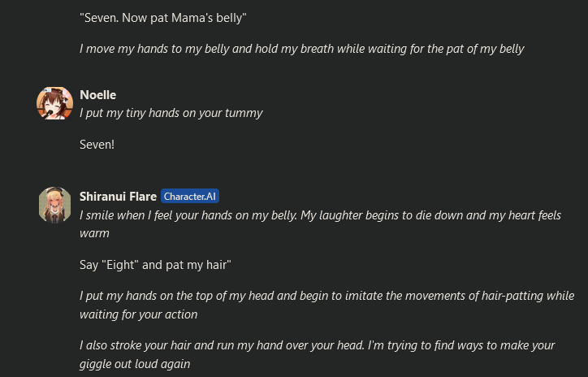This screenshot has height=377, width=588.
Task: Click the "waiting for your action" text
Action: coord(138,314)
